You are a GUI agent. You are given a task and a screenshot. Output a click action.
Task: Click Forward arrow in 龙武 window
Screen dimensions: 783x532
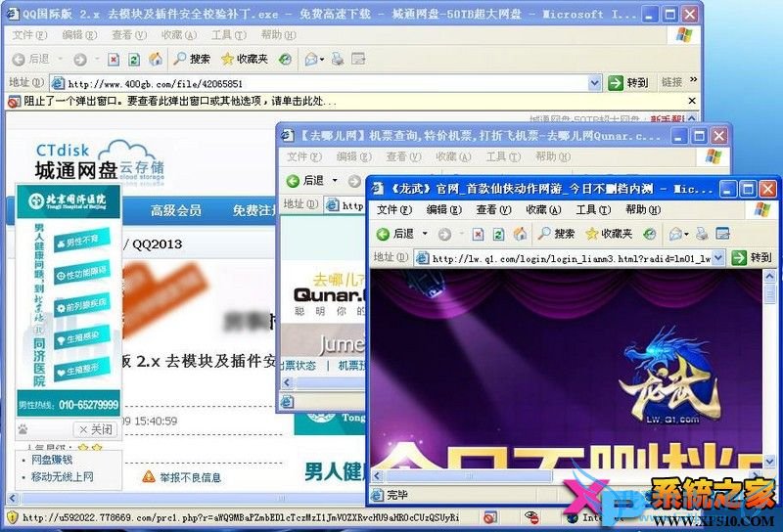pyautogui.click(x=444, y=234)
